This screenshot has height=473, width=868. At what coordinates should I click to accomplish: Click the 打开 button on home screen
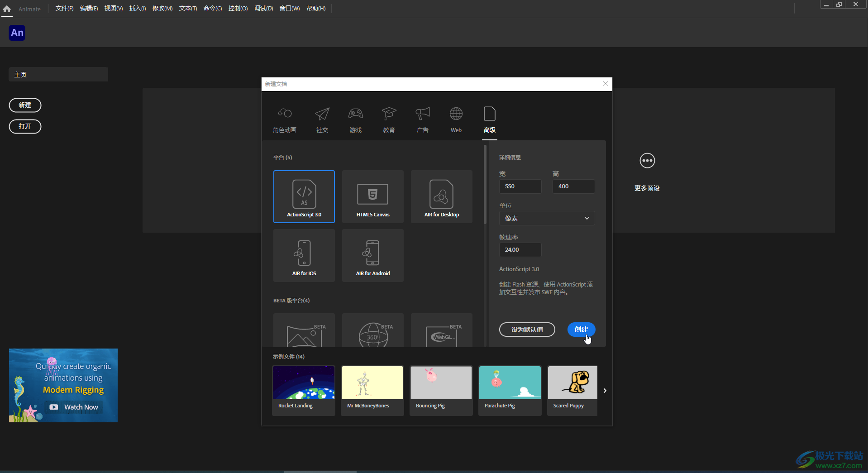[25, 126]
